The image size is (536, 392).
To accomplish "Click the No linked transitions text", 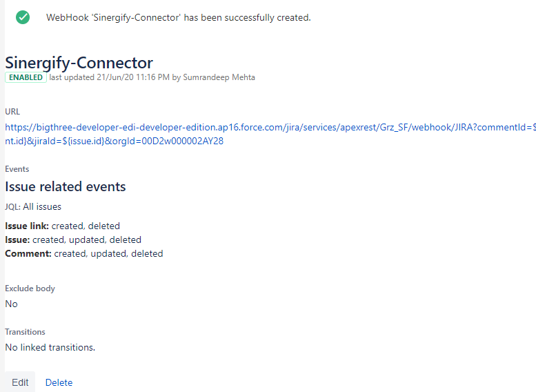I will [50, 347].
